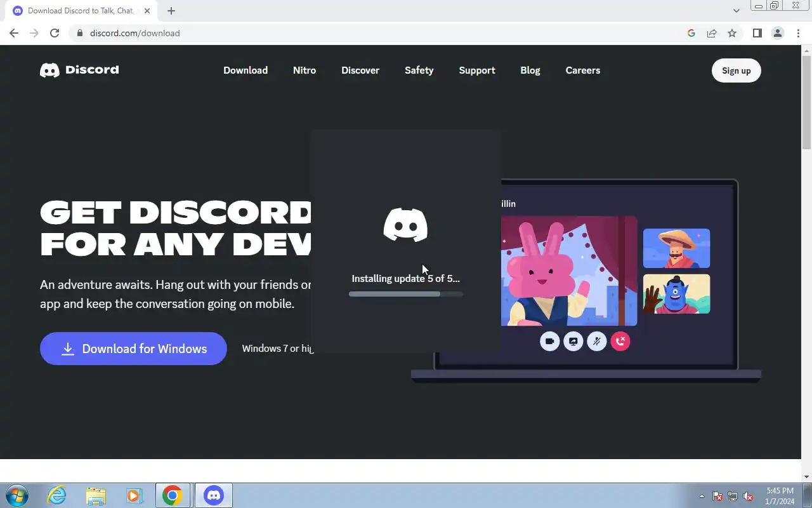Open the tab search chevron dropdown

click(736, 11)
